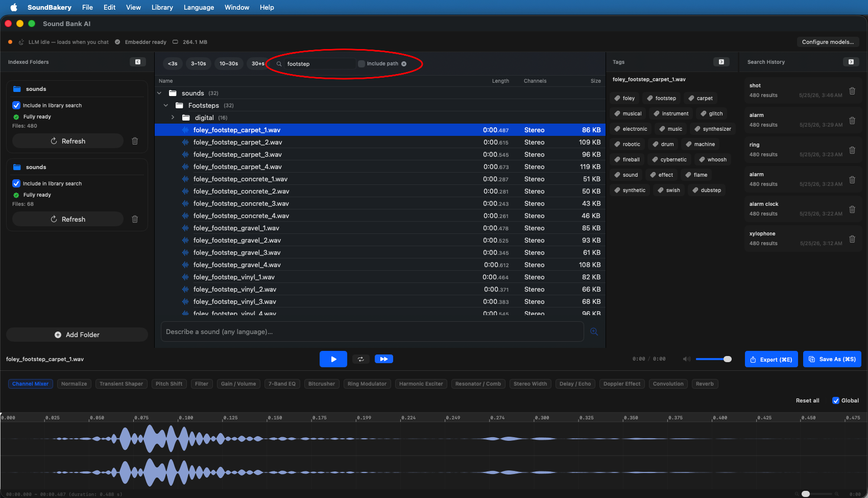
Task: Delete 'alarm clock' search history entry
Action: coord(852,209)
